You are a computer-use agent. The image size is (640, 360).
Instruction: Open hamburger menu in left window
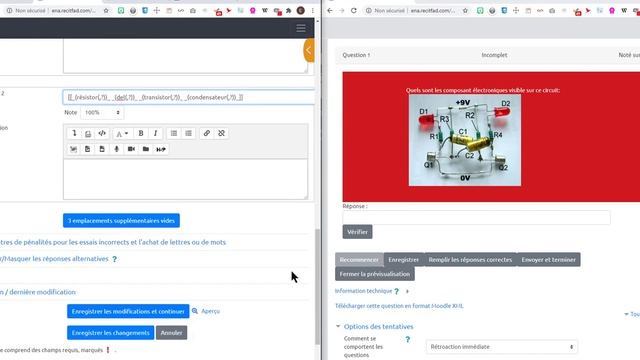301,28
